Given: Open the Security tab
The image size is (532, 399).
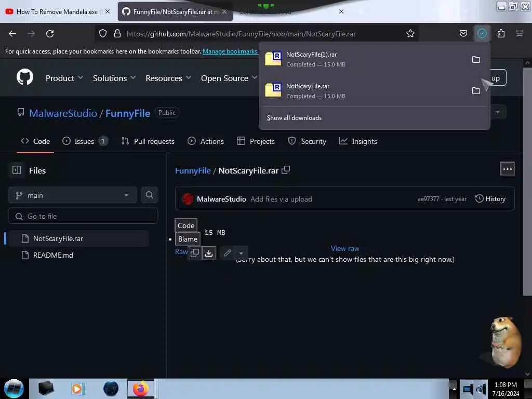Looking at the screenshot, I should 307,141.
